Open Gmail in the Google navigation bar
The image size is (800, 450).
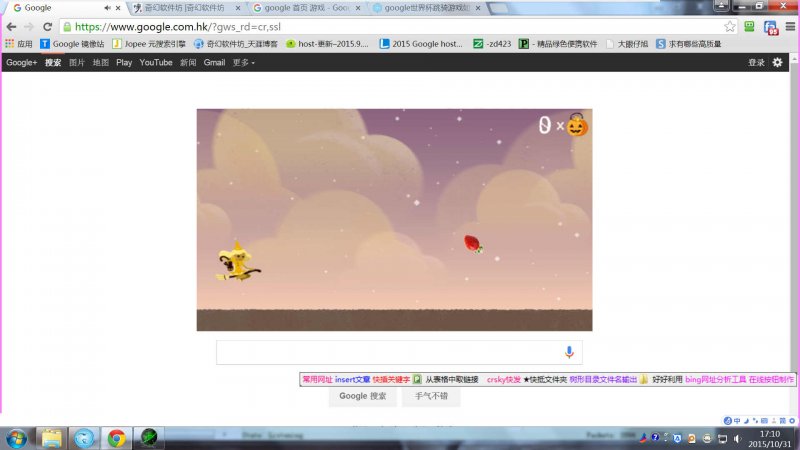pyautogui.click(x=214, y=62)
